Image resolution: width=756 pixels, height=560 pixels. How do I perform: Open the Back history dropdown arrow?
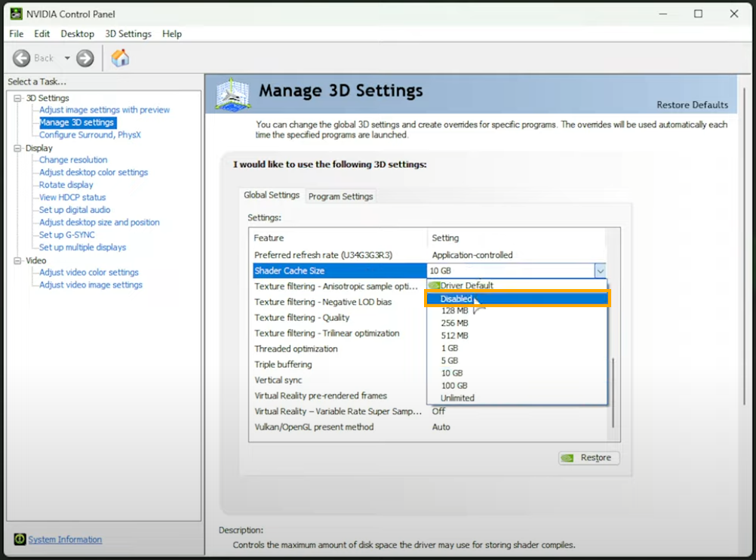[x=67, y=58]
